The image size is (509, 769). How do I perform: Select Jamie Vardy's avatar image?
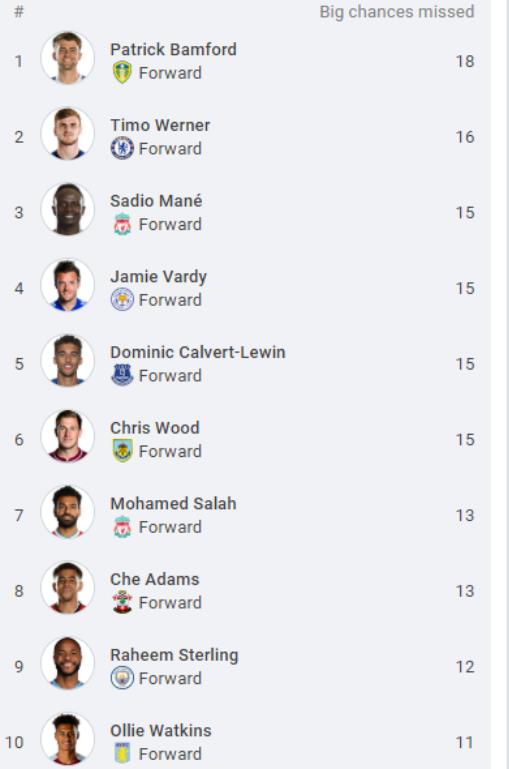pyautogui.click(x=68, y=285)
